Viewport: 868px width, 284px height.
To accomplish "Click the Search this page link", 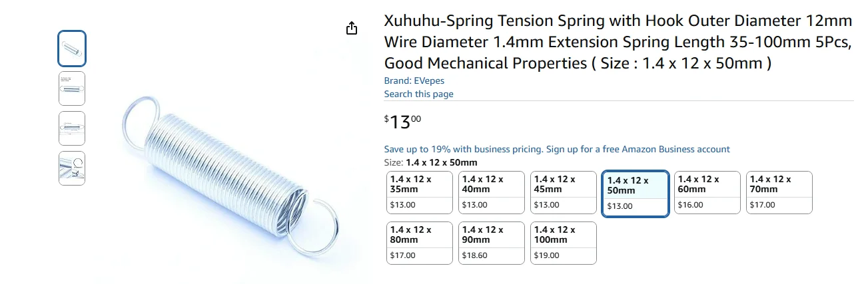I will pyautogui.click(x=418, y=94).
